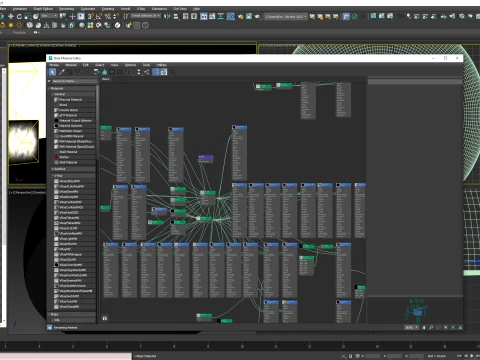Image resolution: width=480 pixels, height=360 pixels.
Task: Click the Zoom Extents icon at Slate bottom right
Action: [x=446, y=328]
